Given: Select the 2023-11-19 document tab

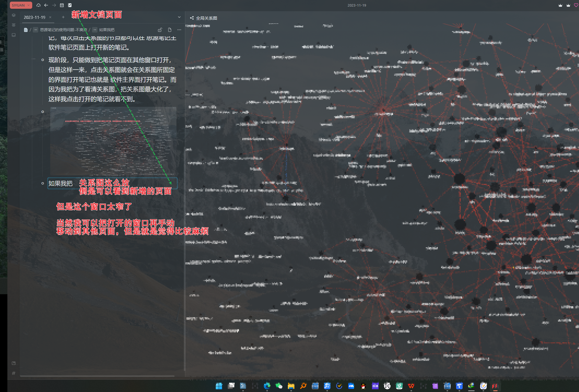Looking at the screenshot, I should click(x=35, y=17).
